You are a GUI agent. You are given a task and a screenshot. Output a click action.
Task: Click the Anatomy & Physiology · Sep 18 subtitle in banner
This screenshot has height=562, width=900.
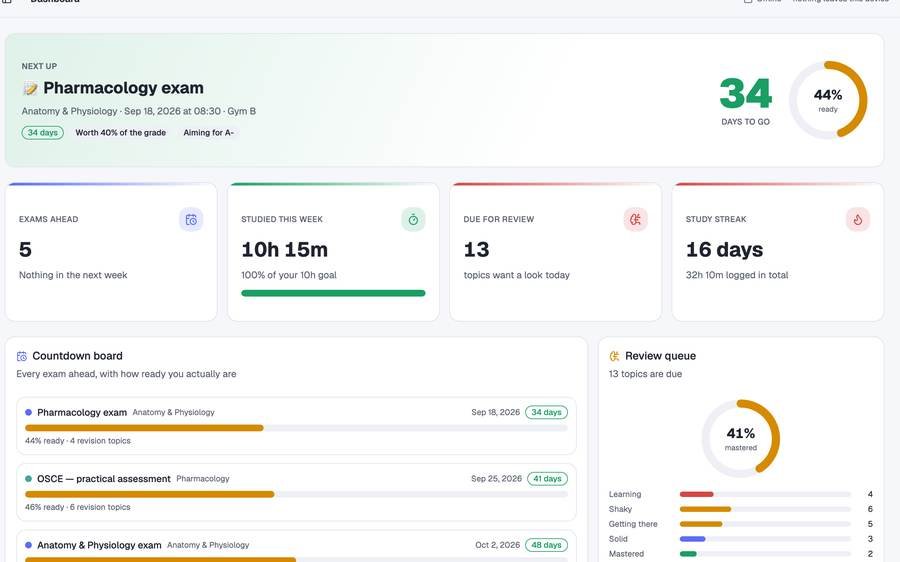click(139, 111)
